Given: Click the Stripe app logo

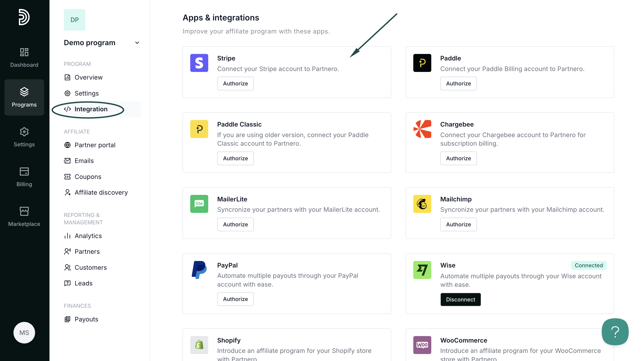Looking at the screenshot, I should pos(199,63).
